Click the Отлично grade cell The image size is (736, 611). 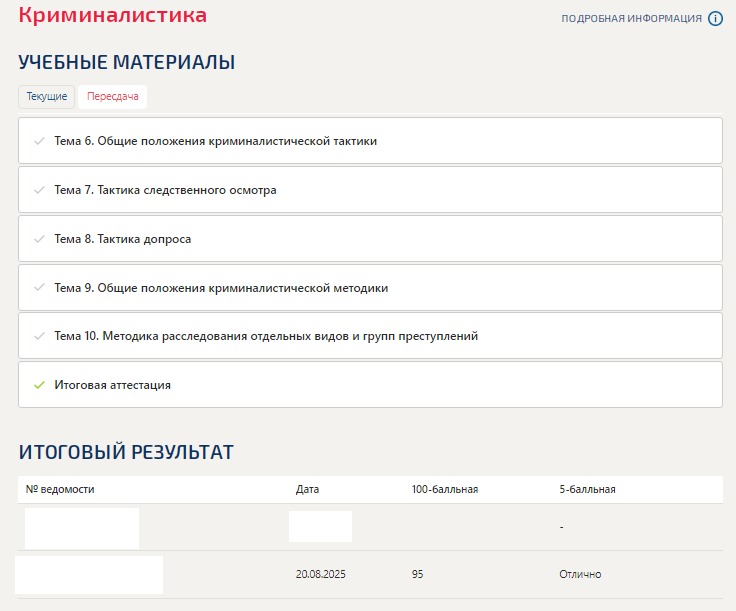click(580, 574)
